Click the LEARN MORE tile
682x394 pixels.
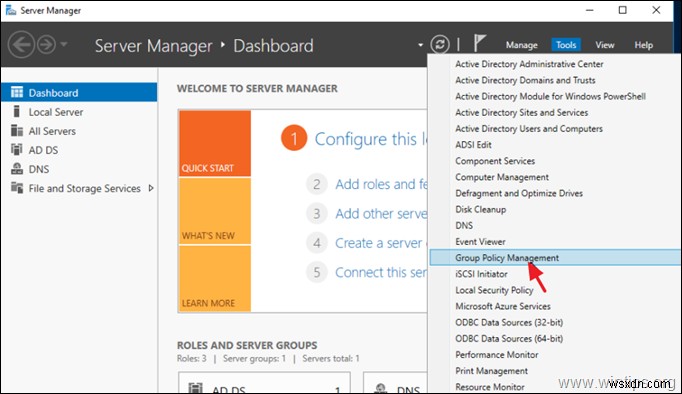point(214,278)
